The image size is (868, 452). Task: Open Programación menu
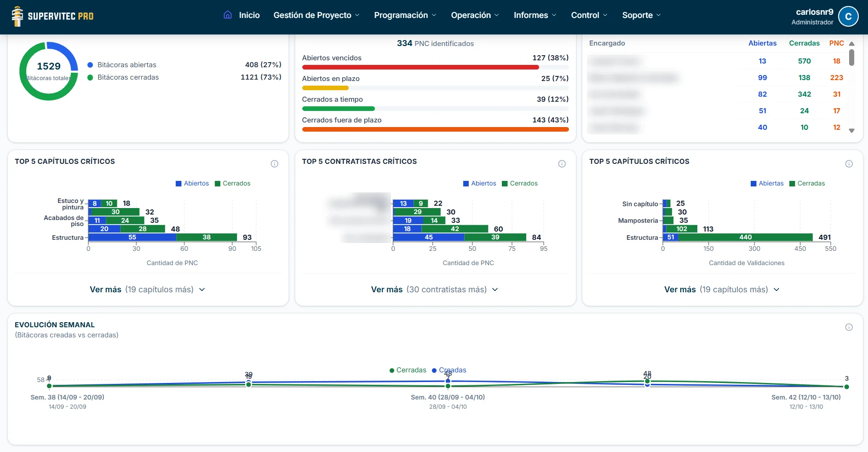point(405,15)
